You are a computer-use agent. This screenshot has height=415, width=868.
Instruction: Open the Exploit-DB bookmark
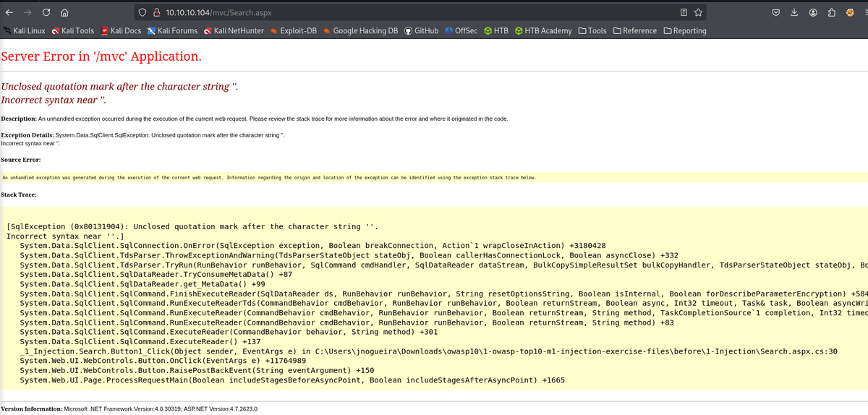pos(294,31)
